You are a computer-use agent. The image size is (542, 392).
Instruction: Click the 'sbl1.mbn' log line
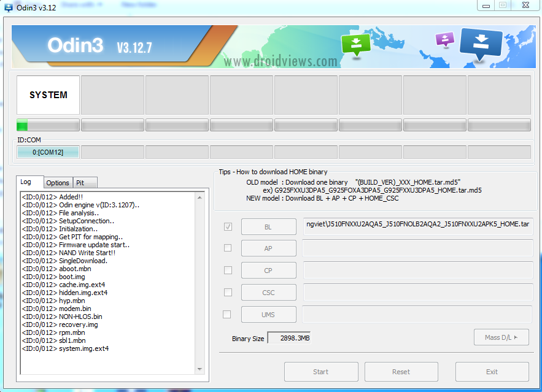point(53,340)
